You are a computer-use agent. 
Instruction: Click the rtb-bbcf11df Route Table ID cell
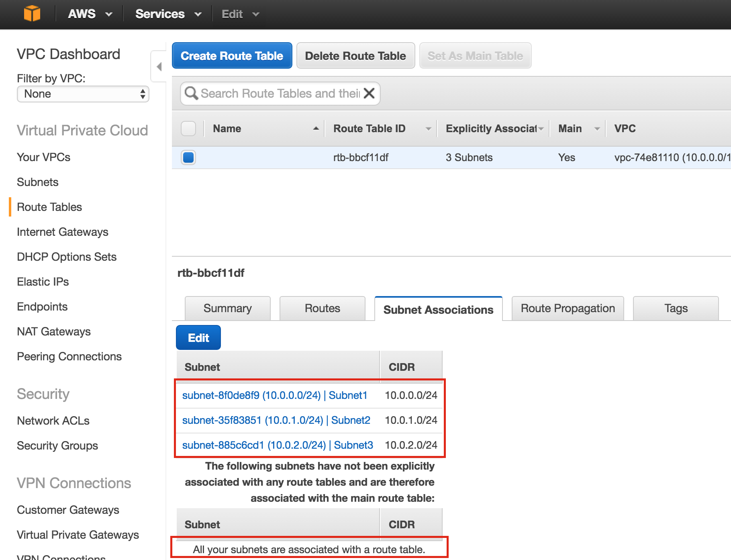[361, 157]
